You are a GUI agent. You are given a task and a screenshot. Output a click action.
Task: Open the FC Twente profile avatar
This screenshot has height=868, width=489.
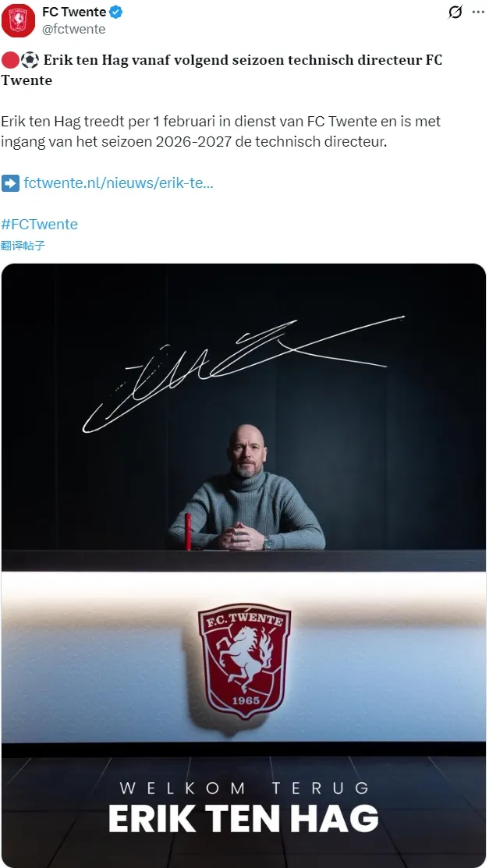[x=18, y=20]
